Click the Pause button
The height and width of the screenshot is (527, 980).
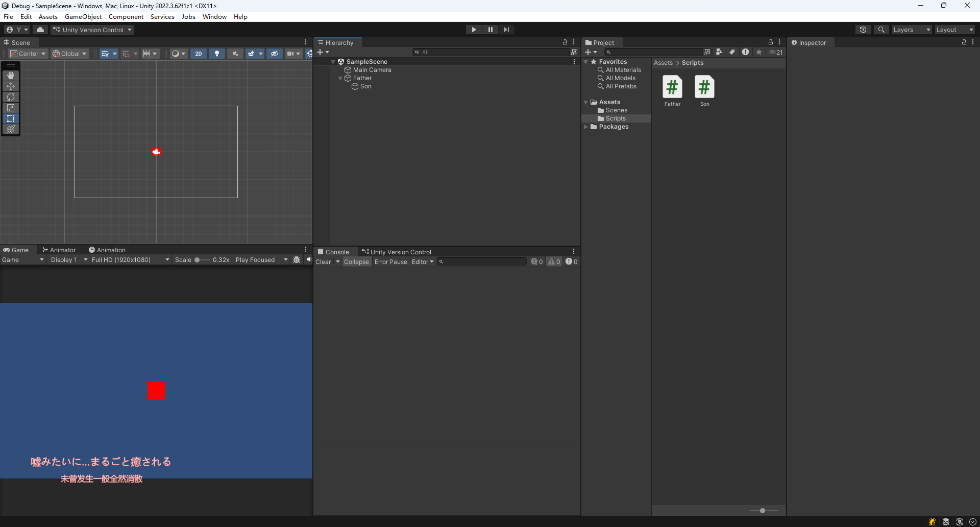pos(490,30)
